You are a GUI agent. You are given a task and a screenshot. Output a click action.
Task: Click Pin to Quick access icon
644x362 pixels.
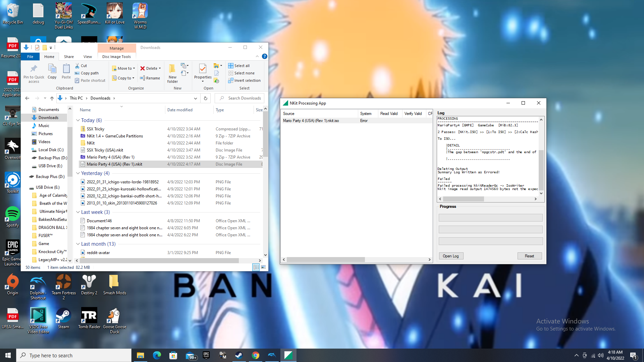tap(34, 73)
